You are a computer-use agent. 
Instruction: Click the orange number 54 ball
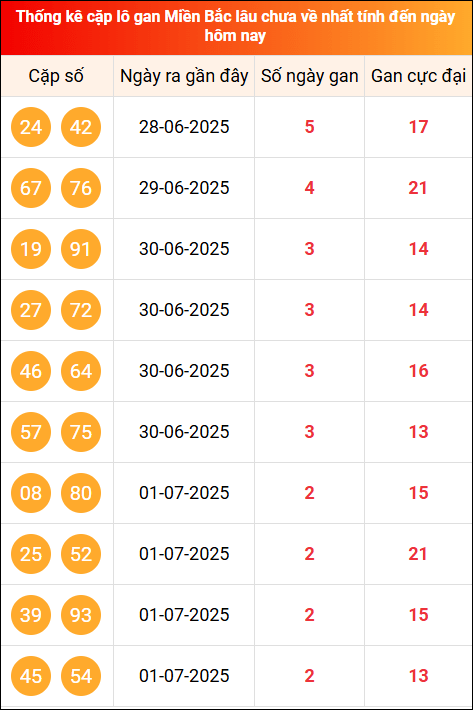81,676
